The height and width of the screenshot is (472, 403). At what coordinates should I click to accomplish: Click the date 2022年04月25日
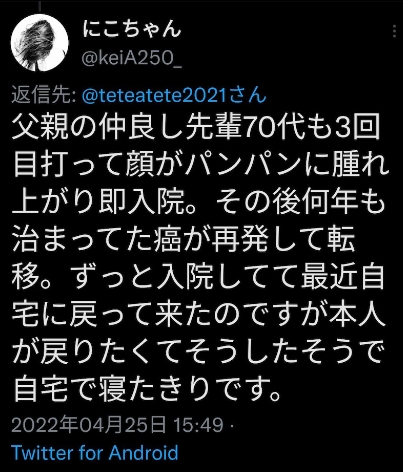coord(89,425)
